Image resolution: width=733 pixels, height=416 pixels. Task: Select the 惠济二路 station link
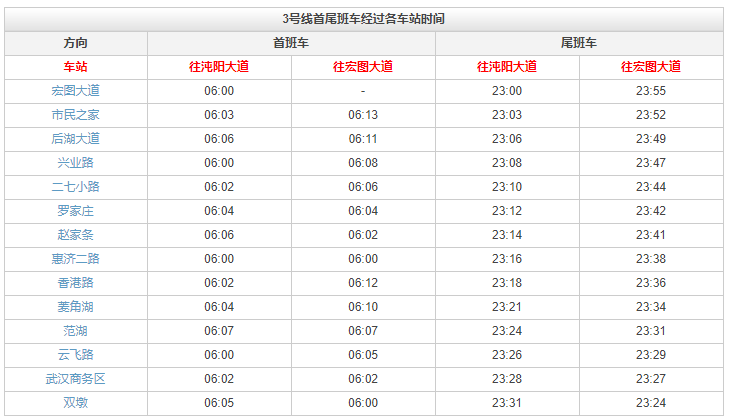click(75, 259)
